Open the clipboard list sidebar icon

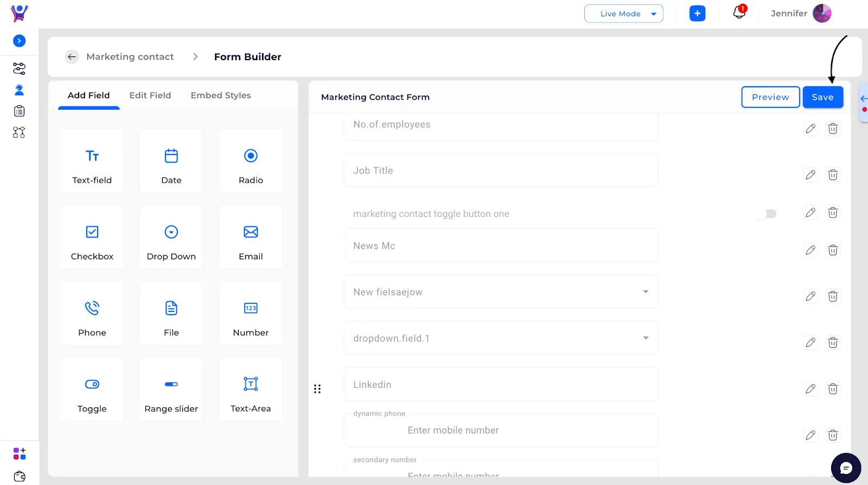(19, 111)
